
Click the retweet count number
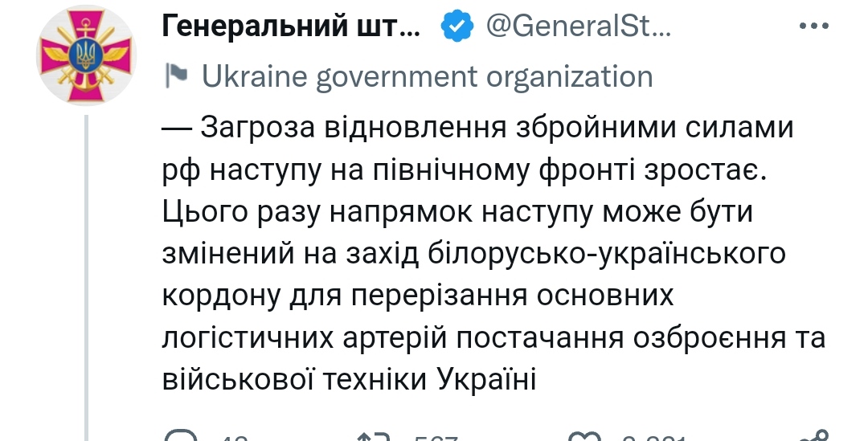[436, 438]
